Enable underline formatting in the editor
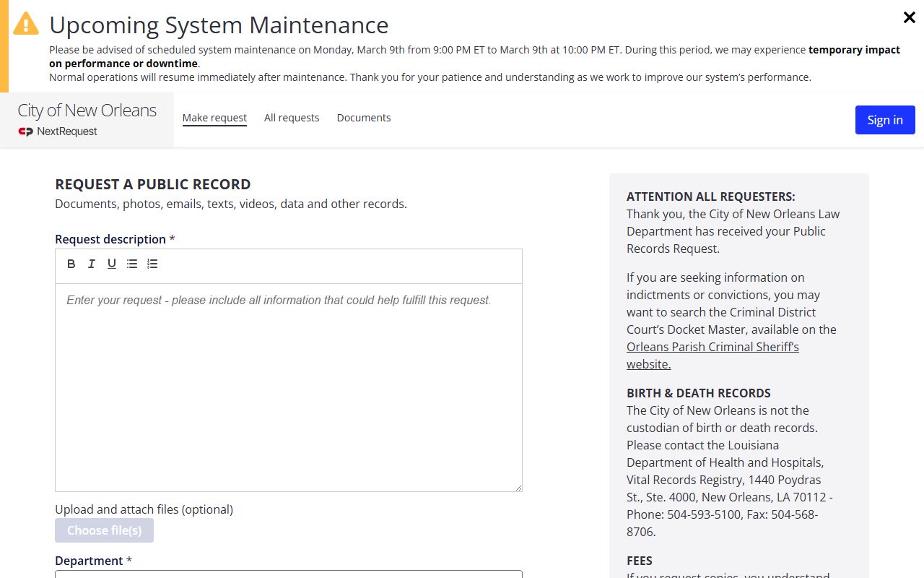 [x=112, y=264]
